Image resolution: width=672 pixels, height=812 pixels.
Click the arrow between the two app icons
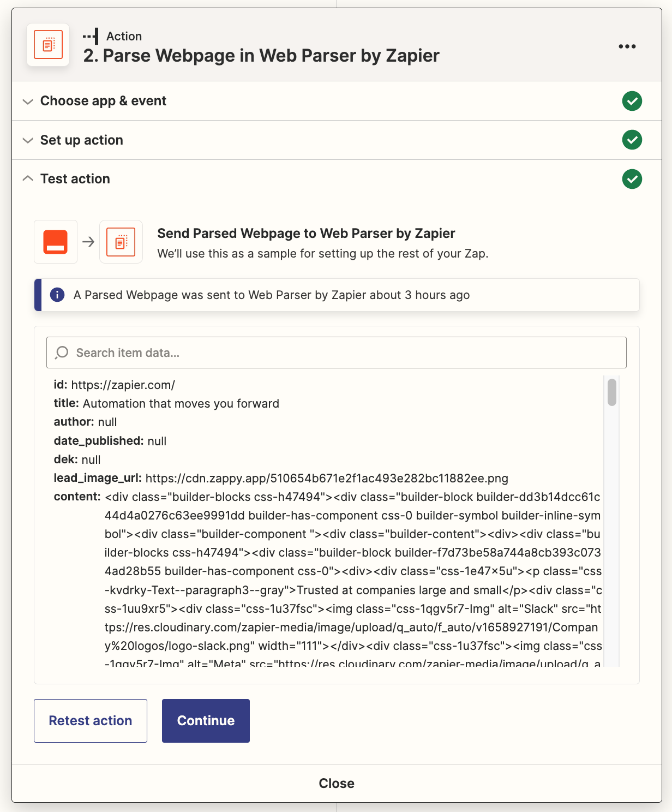pos(88,242)
